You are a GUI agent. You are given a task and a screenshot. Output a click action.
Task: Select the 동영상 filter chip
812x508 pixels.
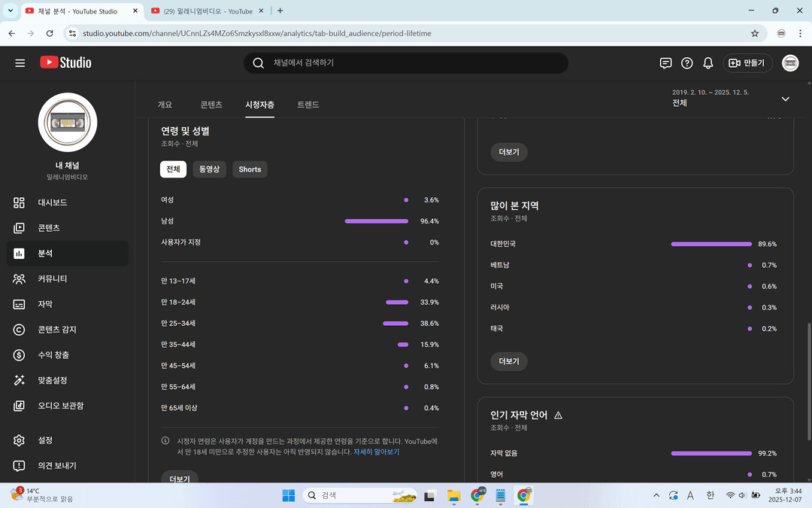[x=209, y=169]
